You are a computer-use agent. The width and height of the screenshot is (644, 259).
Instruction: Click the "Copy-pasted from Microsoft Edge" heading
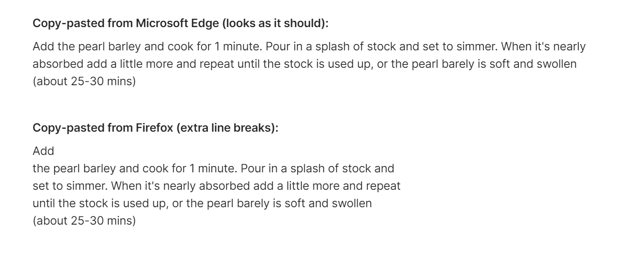(x=180, y=23)
